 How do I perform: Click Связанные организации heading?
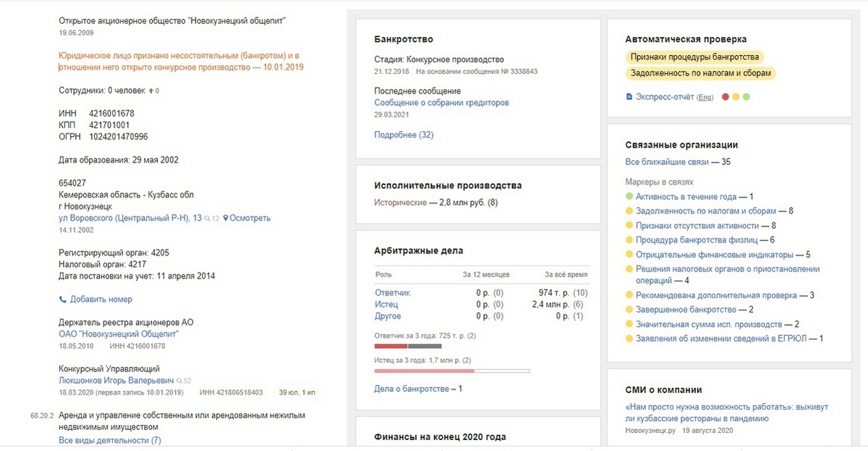(x=681, y=145)
